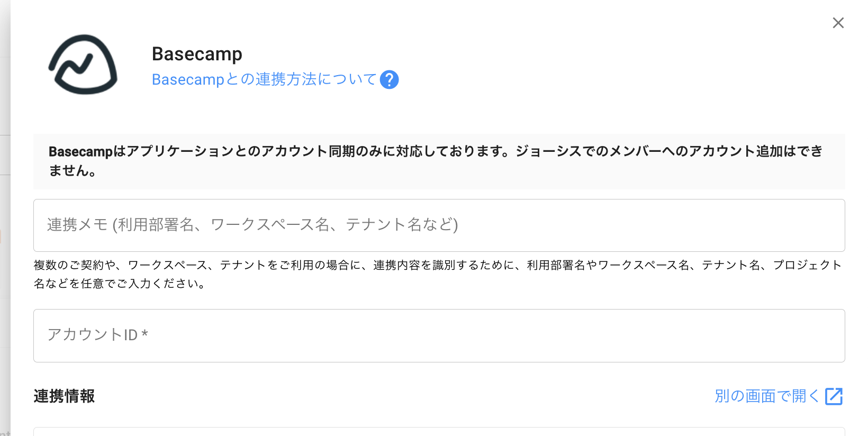Click the required asterisk in アカウントID
868x436 pixels.
(x=144, y=334)
